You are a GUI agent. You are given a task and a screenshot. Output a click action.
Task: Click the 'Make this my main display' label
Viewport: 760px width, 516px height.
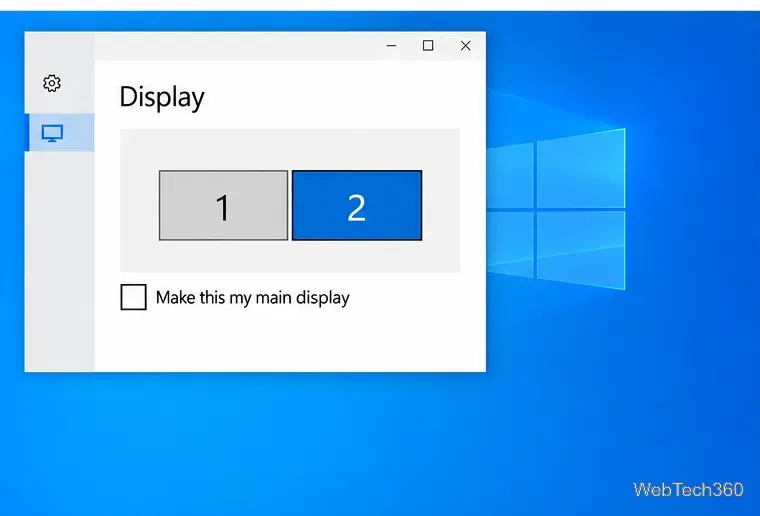pyautogui.click(x=253, y=297)
